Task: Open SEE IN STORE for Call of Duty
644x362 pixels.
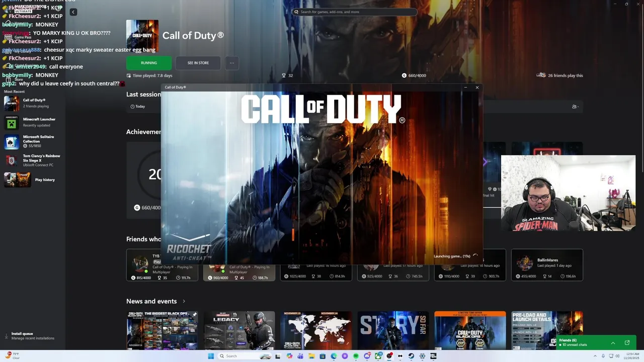Action: (198, 63)
